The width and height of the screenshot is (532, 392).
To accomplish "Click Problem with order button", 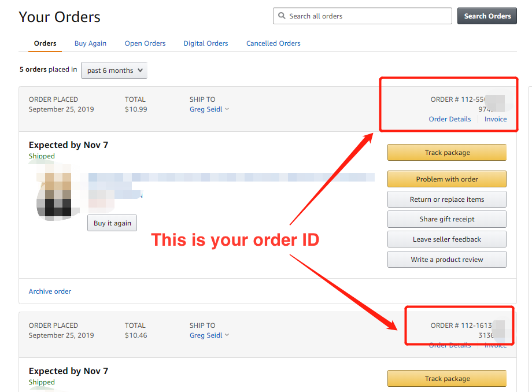I will click(447, 179).
